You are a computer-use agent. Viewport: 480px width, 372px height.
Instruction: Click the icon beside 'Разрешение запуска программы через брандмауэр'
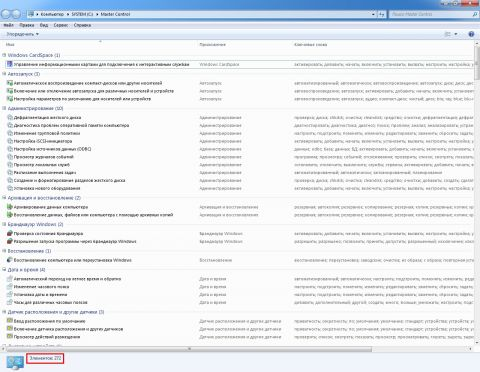[x=10, y=241]
